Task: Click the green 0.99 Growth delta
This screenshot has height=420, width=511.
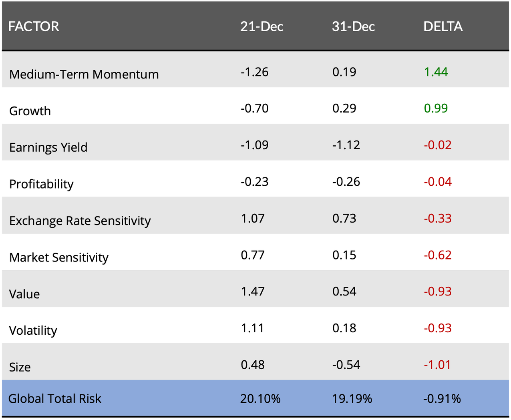Action: coord(436,109)
